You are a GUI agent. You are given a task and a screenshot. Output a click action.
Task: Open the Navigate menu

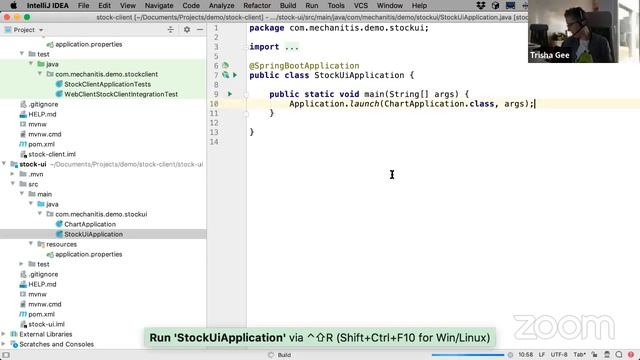point(159,6)
